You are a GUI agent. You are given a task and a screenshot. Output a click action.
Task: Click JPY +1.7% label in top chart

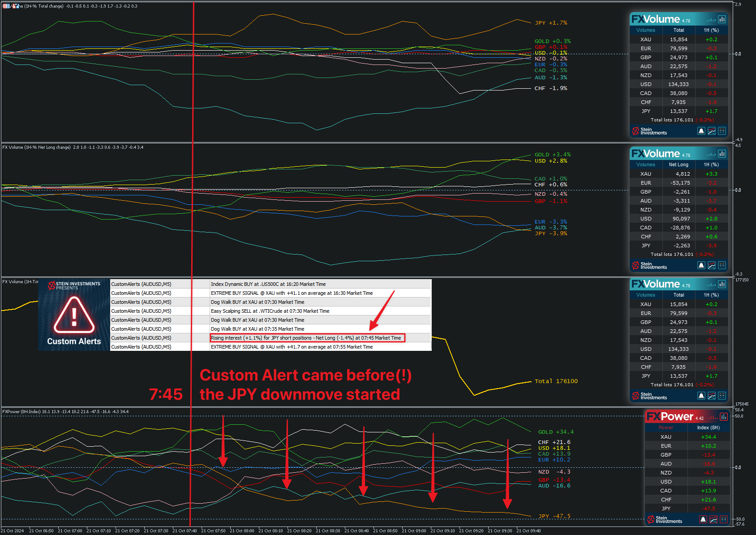pyautogui.click(x=551, y=23)
